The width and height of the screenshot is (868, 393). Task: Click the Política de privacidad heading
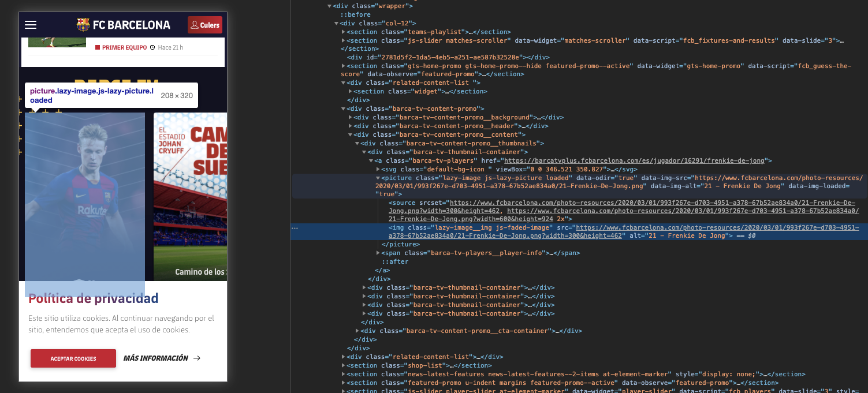94,298
